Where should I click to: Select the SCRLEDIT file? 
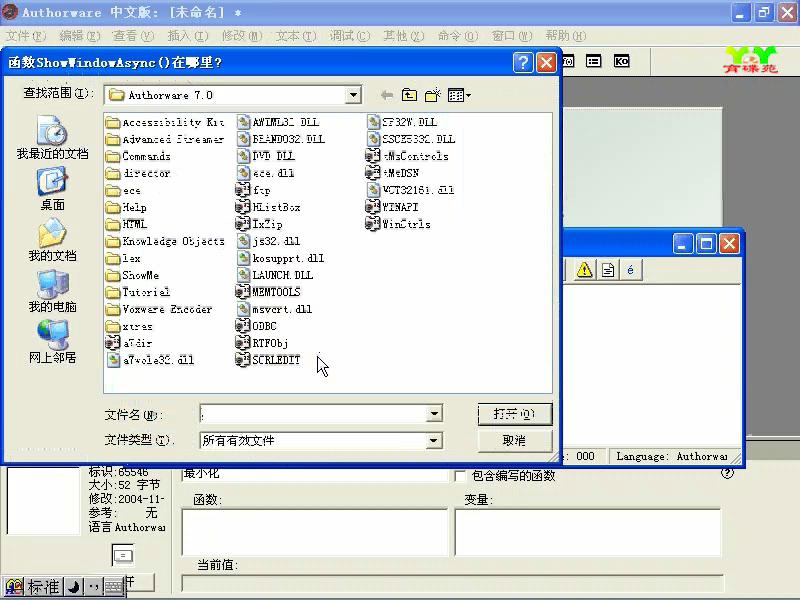pyautogui.click(x=268, y=360)
